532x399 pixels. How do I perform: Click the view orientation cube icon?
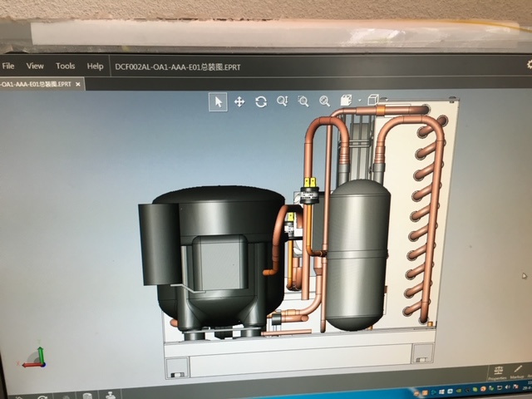(x=346, y=101)
